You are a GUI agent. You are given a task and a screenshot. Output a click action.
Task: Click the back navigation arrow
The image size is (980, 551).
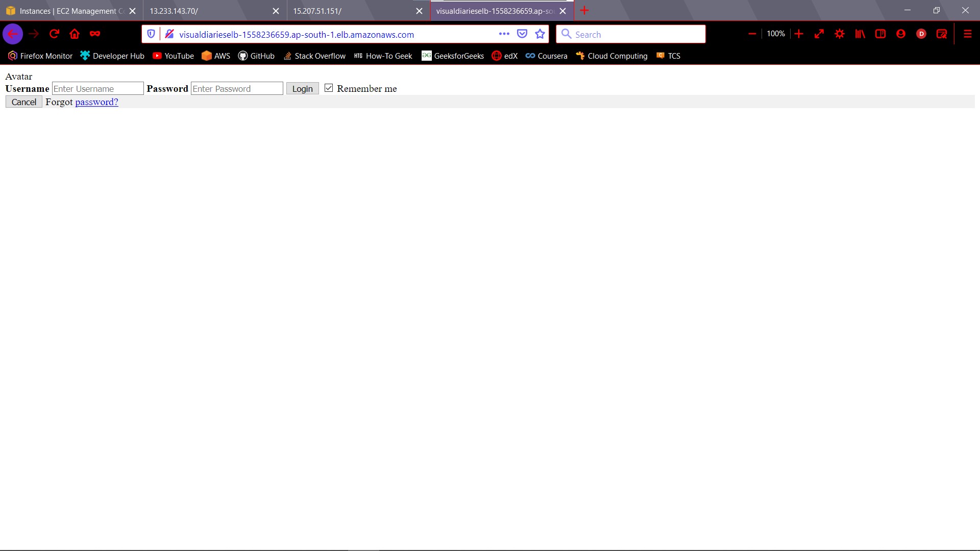click(x=13, y=34)
